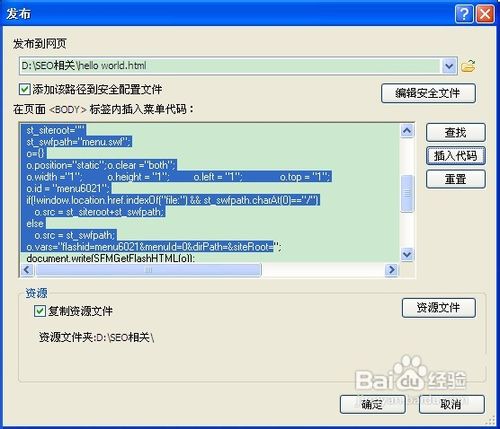
Task: Click 编辑安全文件 button
Action: 428,93
